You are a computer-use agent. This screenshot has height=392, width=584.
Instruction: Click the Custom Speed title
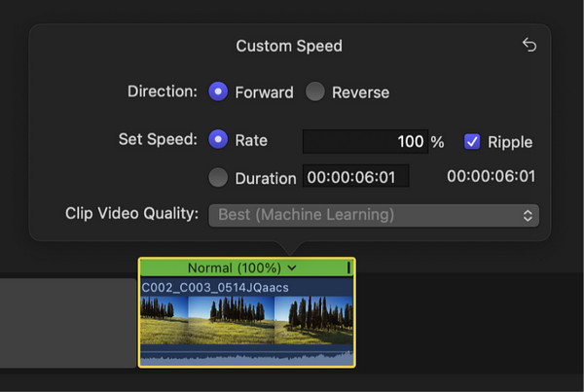(289, 46)
